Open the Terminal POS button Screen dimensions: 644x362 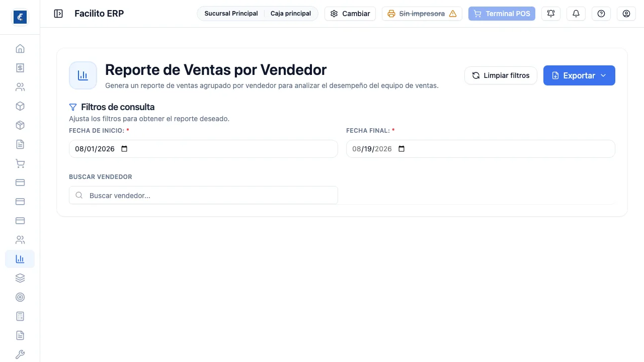coord(502,14)
